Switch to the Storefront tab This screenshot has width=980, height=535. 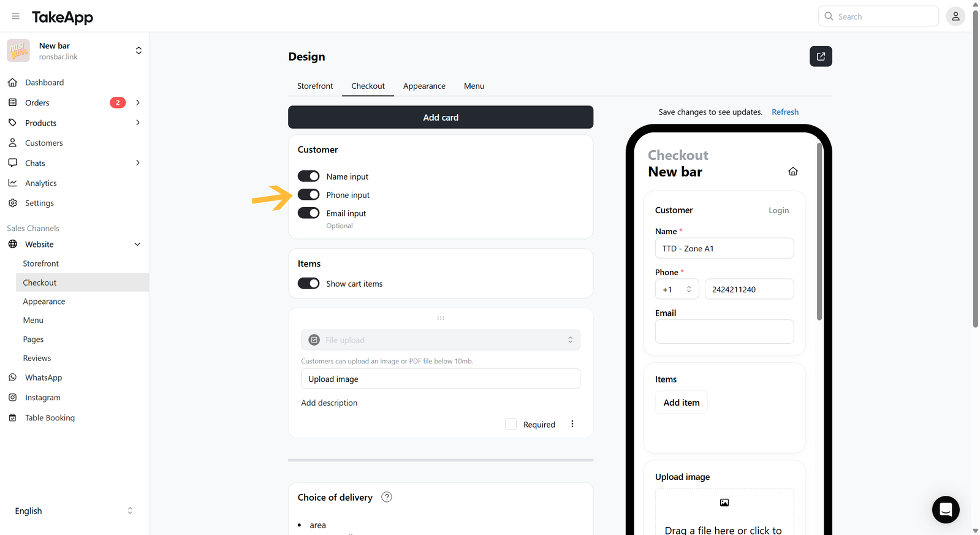[x=315, y=86]
